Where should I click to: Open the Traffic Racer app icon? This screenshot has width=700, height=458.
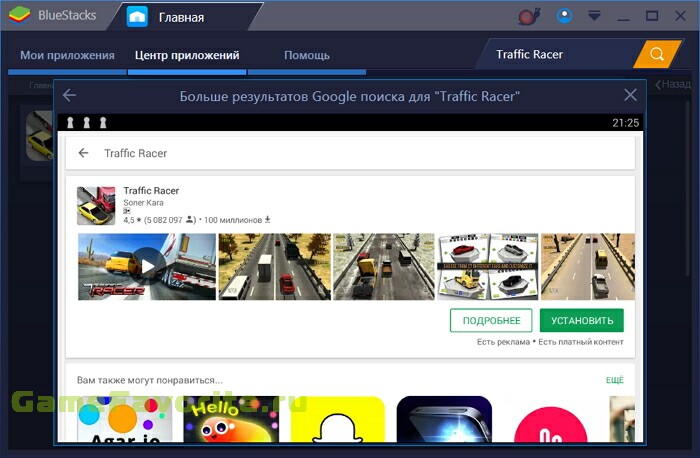coord(96,206)
